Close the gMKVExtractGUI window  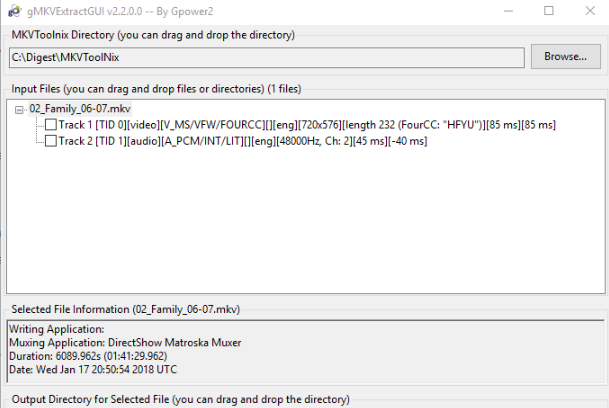tap(590, 11)
